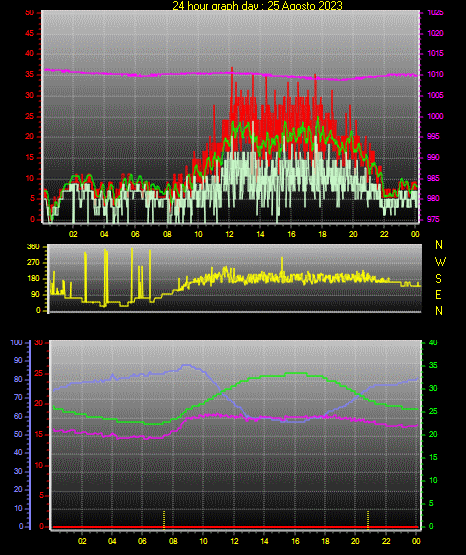
Task: Click hour 22 label under wind speed chart
Action: 384,234
